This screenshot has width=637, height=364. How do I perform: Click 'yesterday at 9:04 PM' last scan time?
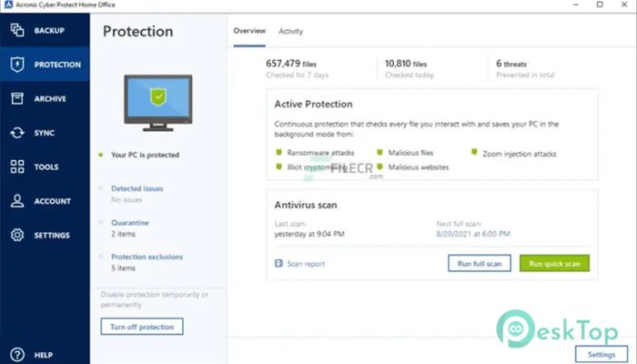point(309,234)
